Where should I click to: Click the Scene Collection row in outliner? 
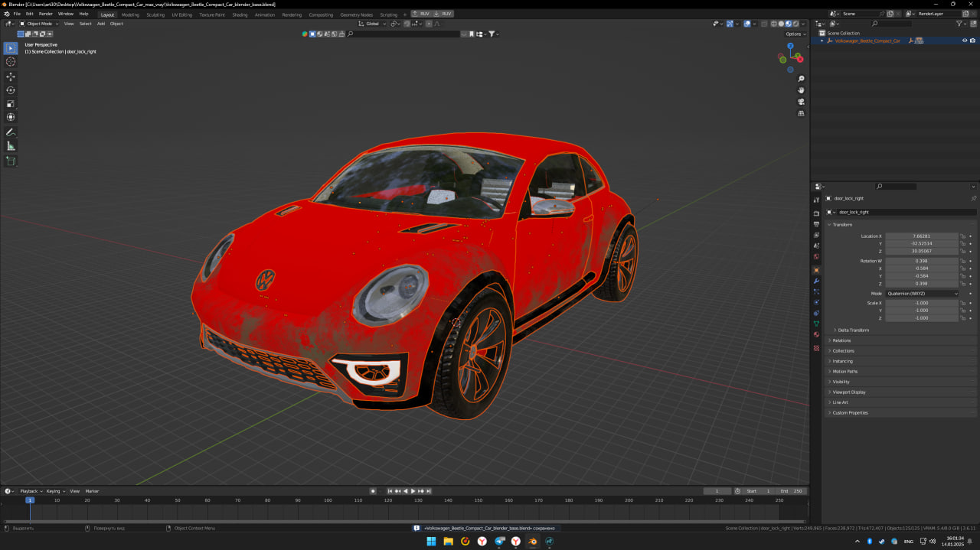(843, 33)
